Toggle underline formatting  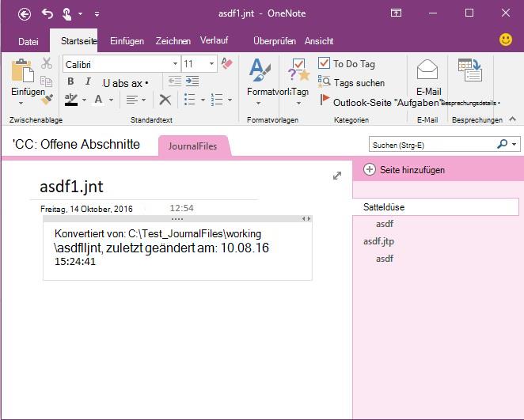[x=106, y=83]
